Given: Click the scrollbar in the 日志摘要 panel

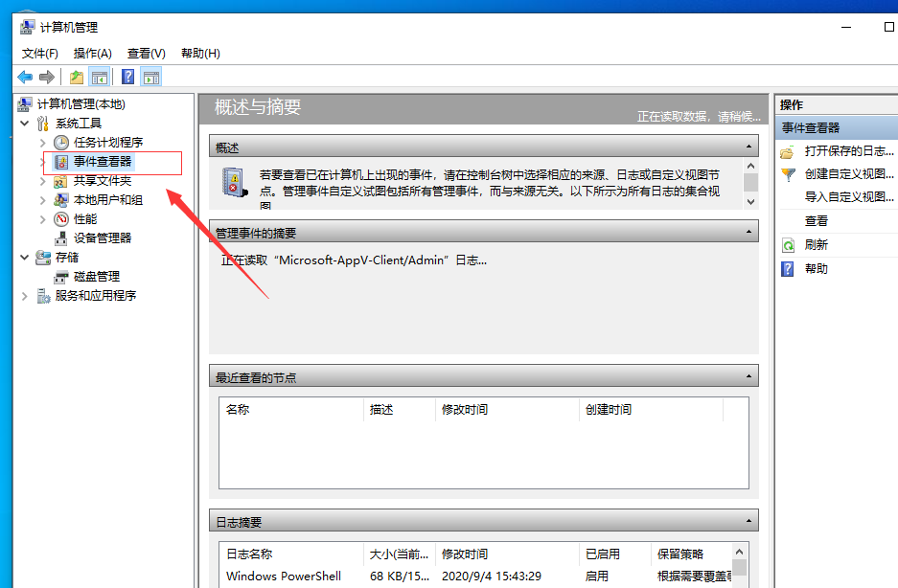Looking at the screenshot, I should 739,565.
